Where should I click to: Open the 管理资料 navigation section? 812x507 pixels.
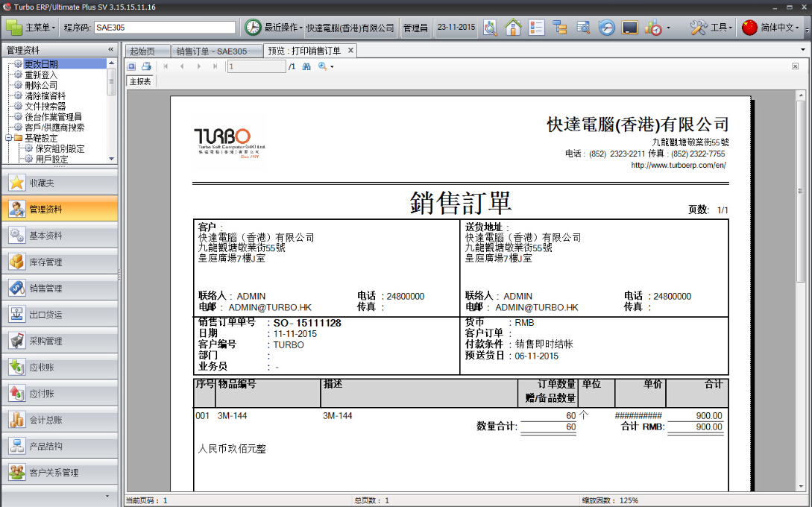60,209
